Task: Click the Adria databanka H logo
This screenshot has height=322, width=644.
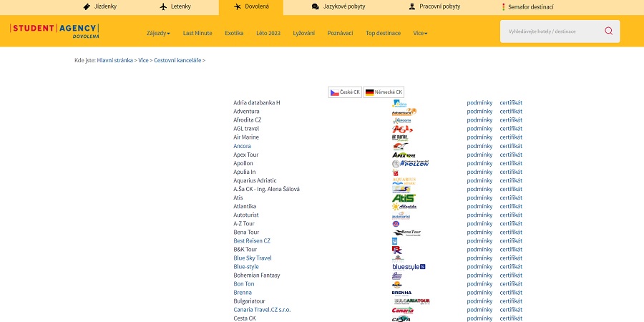Action: (399, 103)
